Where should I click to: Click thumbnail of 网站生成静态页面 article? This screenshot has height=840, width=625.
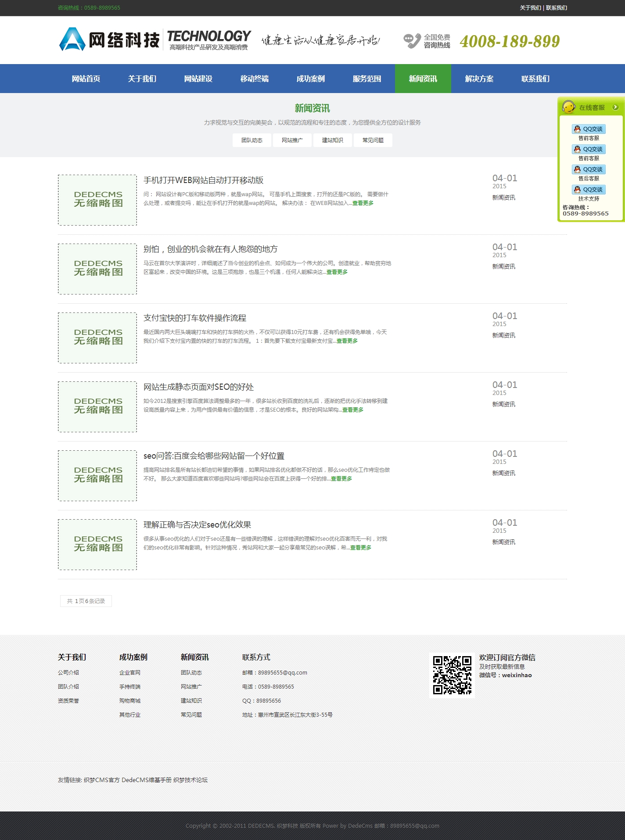pyautogui.click(x=97, y=406)
